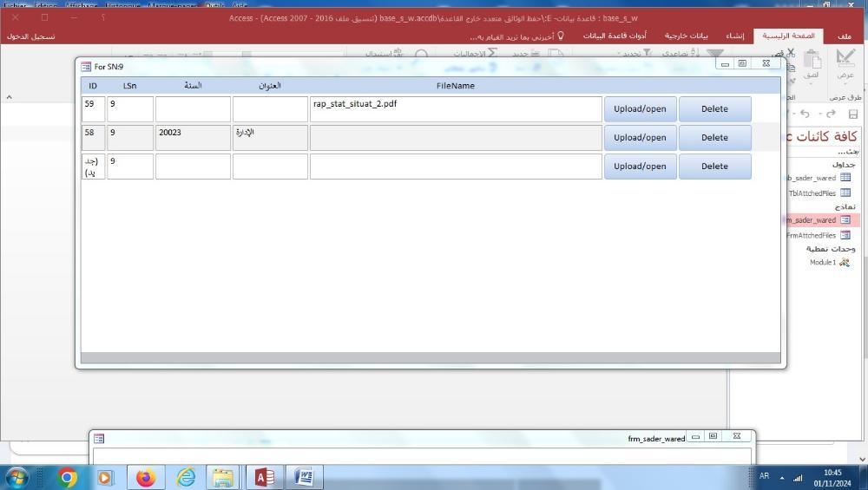
Task: Open tbl_sader_wared table in navigation pane
Action: [818, 178]
